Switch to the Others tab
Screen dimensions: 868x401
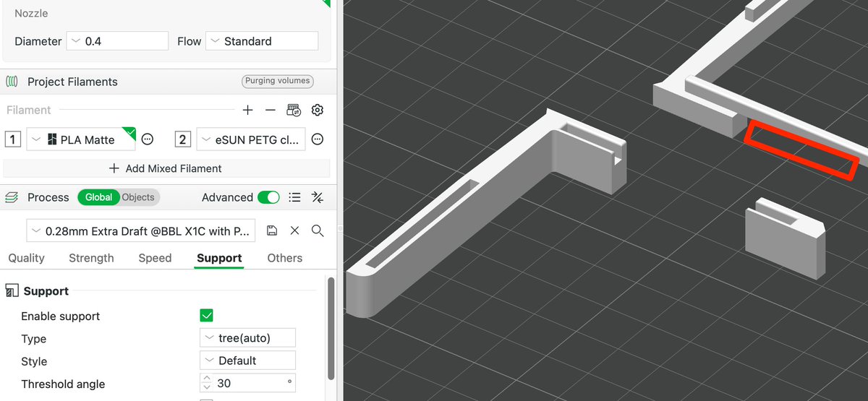click(x=285, y=258)
